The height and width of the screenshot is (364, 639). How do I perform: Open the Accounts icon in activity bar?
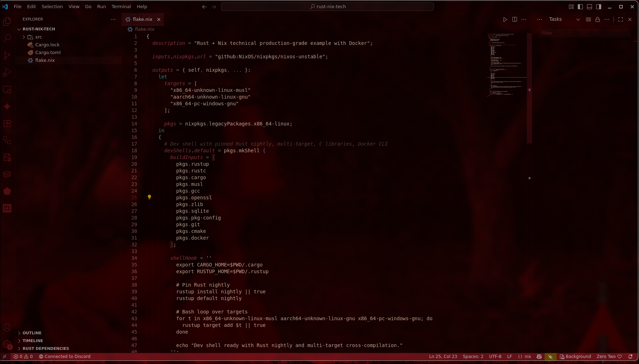point(7,328)
